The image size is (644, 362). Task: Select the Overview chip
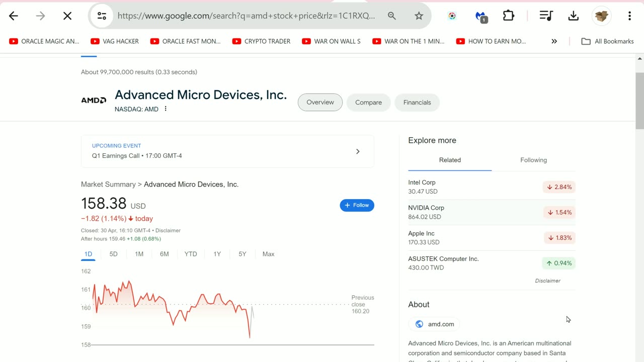point(320,103)
